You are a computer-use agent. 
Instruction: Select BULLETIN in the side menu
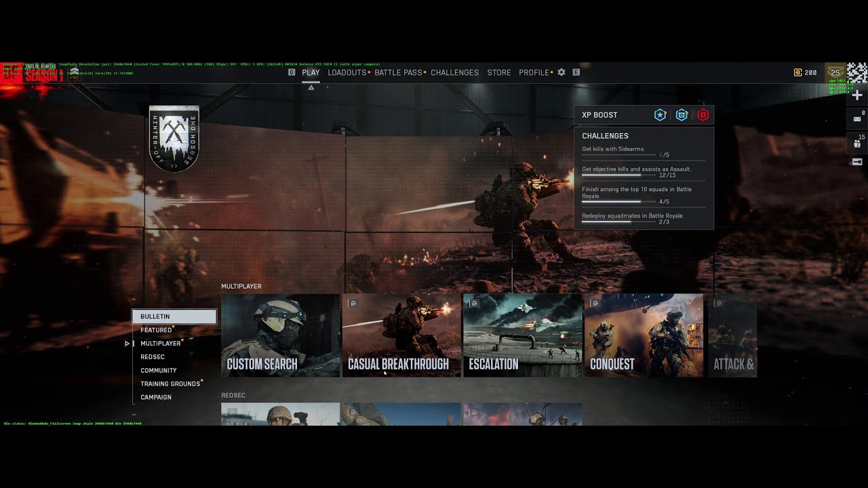(x=174, y=317)
